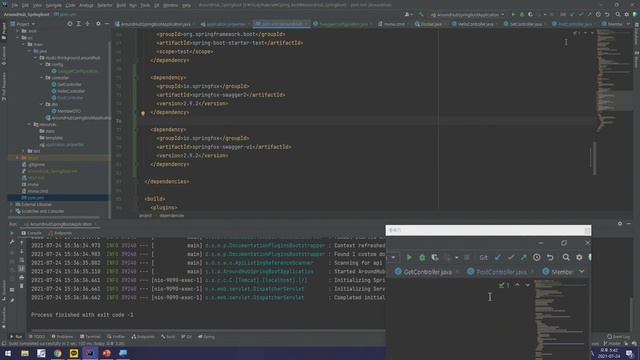Open Problems tool window button

pyautogui.click(x=62, y=337)
